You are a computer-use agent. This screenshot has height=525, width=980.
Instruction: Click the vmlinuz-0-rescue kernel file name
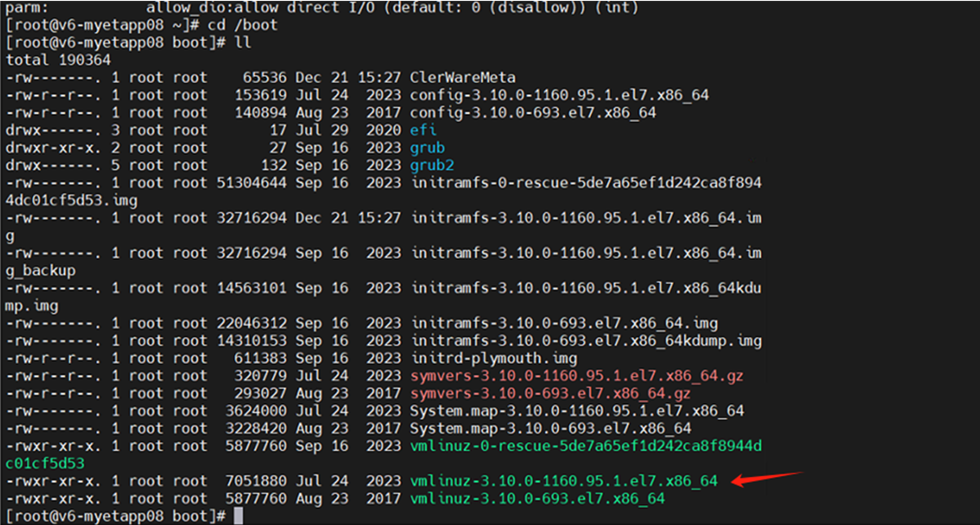585,446
